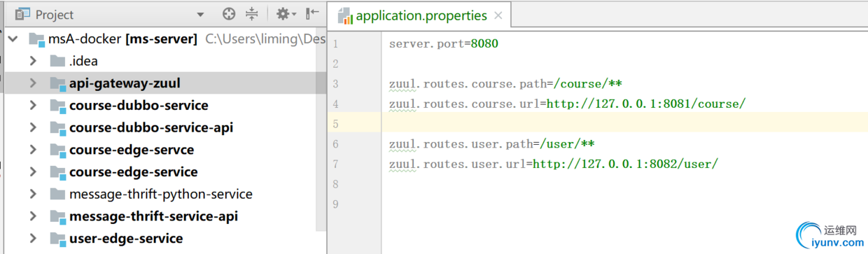868x254 pixels.
Task: Click the api-gateway-zuul module folder icon
Action: pos(57,84)
